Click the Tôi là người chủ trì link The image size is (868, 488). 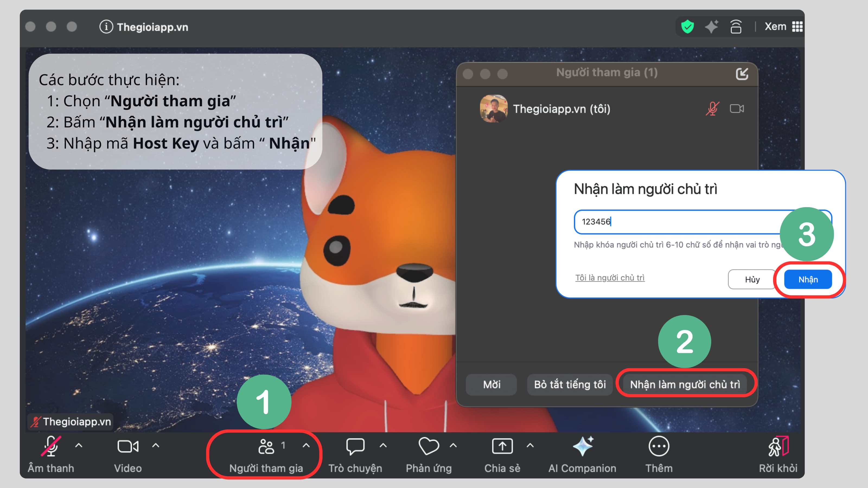(609, 278)
